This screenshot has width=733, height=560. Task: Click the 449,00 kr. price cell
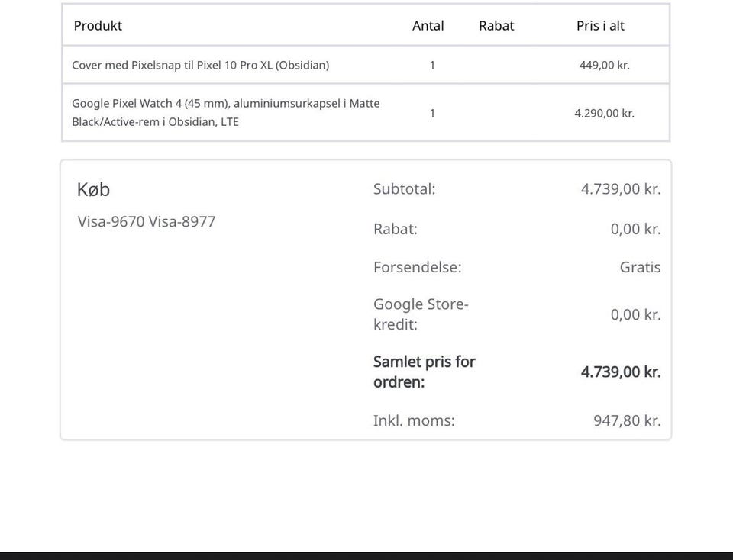pos(604,66)
